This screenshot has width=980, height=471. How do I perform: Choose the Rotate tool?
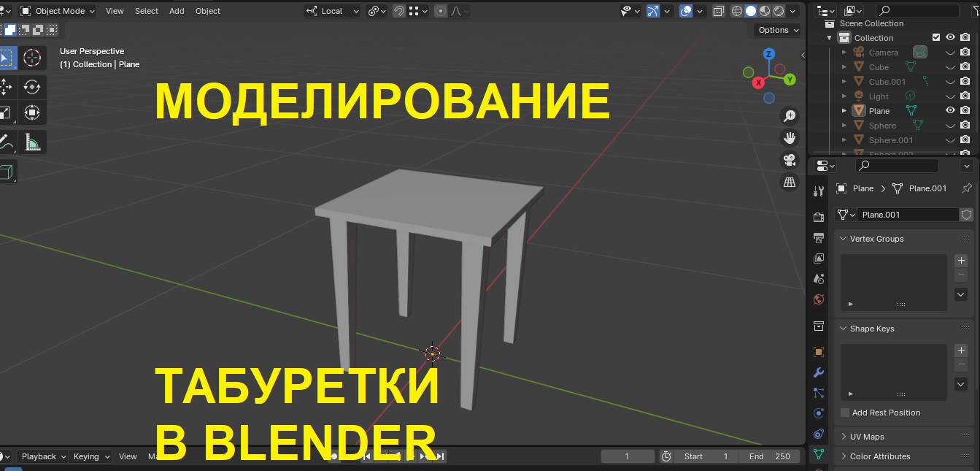[32, 87]
